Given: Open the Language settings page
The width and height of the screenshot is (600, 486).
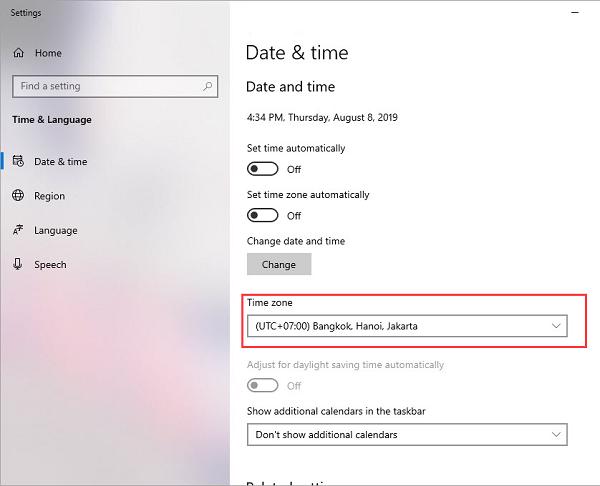Looking at the screenshot, I should pos(56,230).
